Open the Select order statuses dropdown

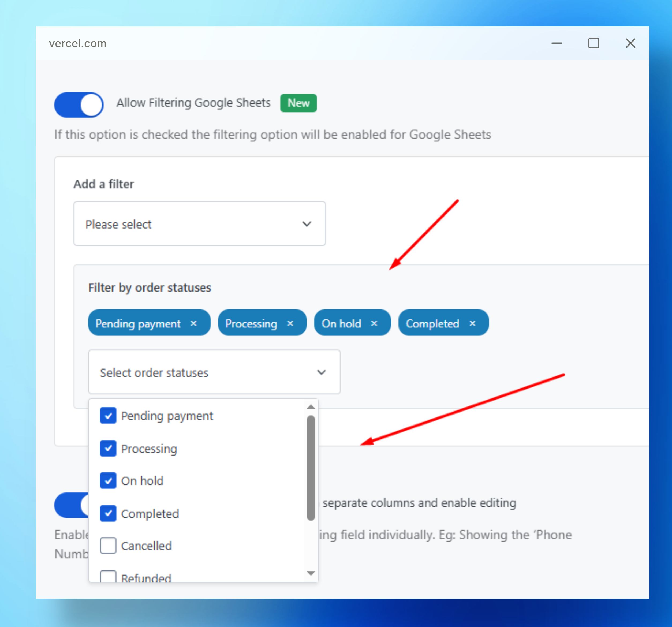click(214, 372)
